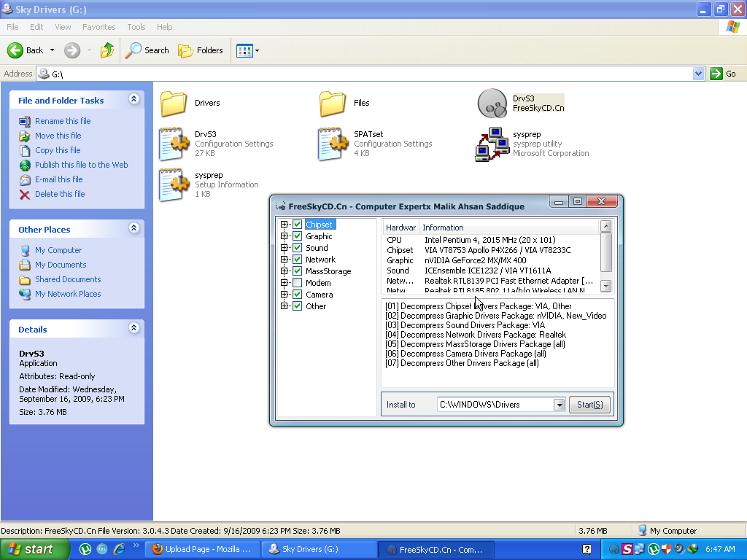Screen dimensions: 747x560
Task: Open the Install to path dropdown
Action: [560, 405]
